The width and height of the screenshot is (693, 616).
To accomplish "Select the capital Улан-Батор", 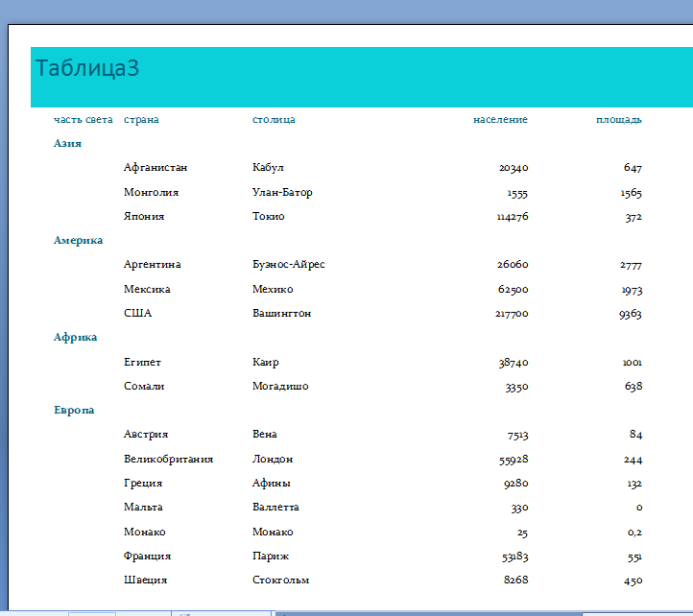I will click(282, 192).
